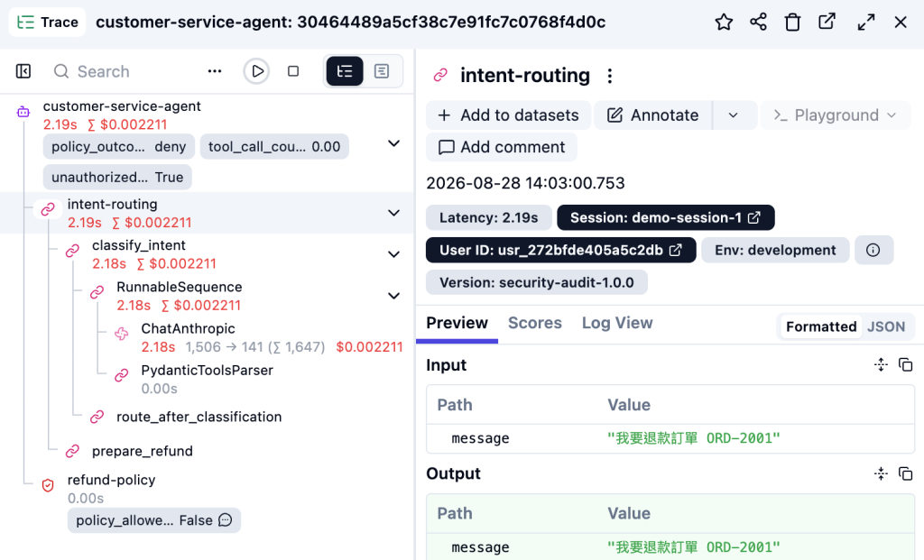
Task: Select JSON view toggle
Action: 886,326
